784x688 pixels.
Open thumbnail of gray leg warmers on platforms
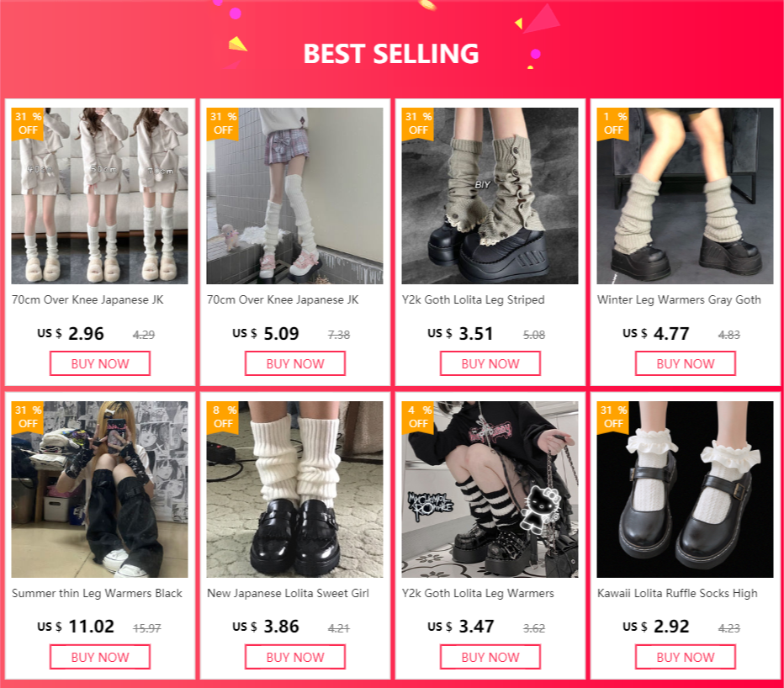(x=685, y=196)
